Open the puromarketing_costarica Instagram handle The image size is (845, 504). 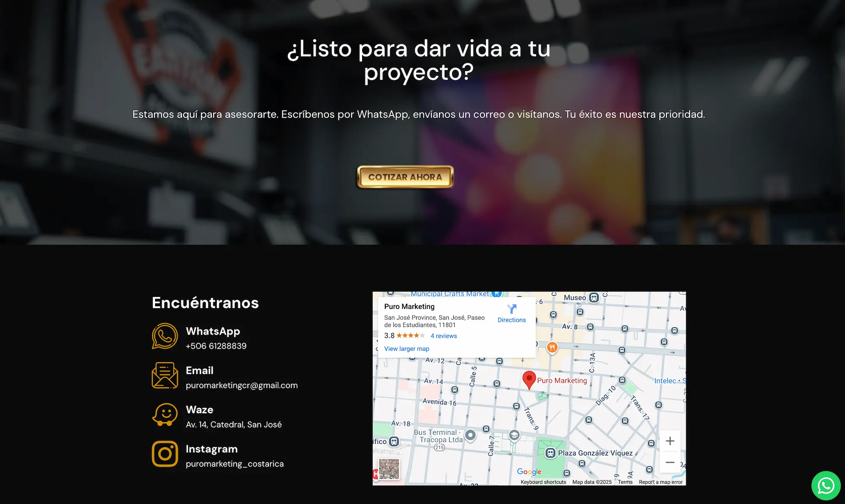coord(234,464)
